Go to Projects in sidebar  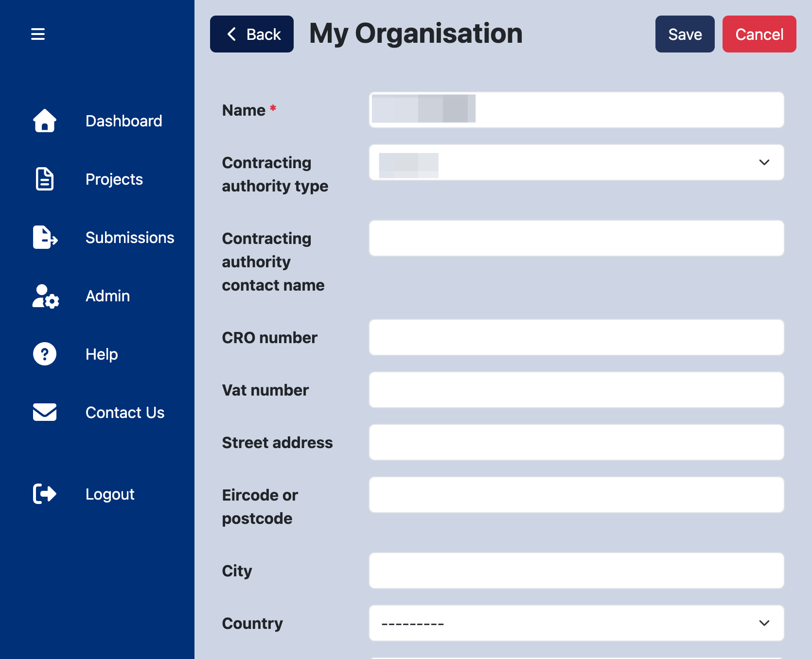click(x=114, y=179)
